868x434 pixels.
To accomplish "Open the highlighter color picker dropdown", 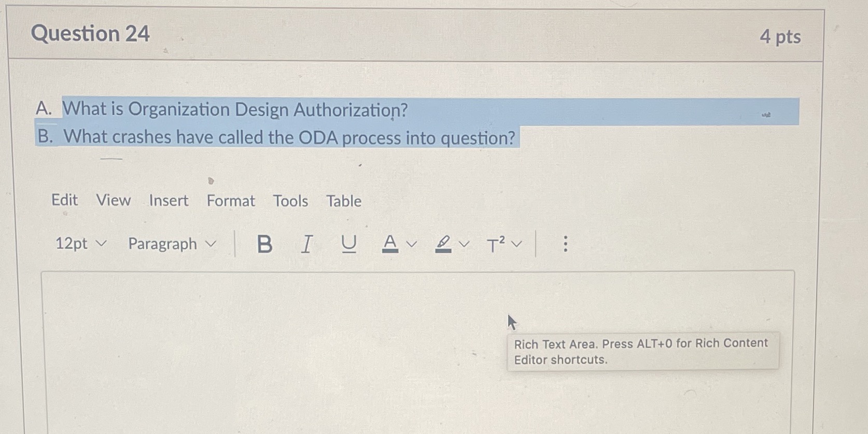I will tap(463, 244).
